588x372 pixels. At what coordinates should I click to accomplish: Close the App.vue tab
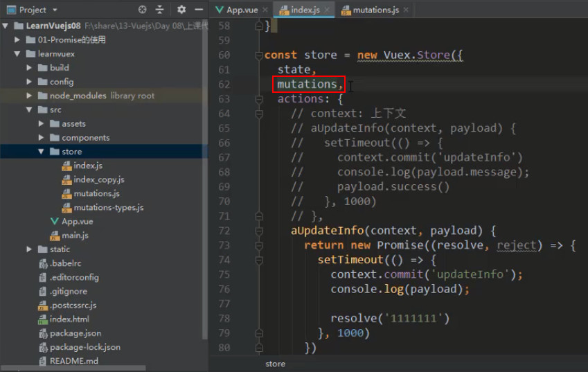click(265, 10)
